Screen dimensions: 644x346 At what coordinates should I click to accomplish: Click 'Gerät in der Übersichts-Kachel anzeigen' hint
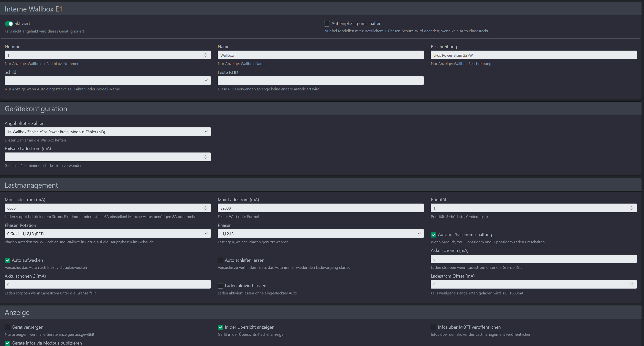(251, 335)
